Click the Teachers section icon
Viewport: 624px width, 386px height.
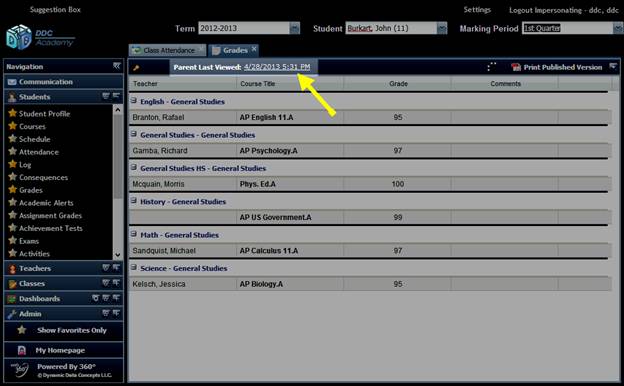[12, 269]
